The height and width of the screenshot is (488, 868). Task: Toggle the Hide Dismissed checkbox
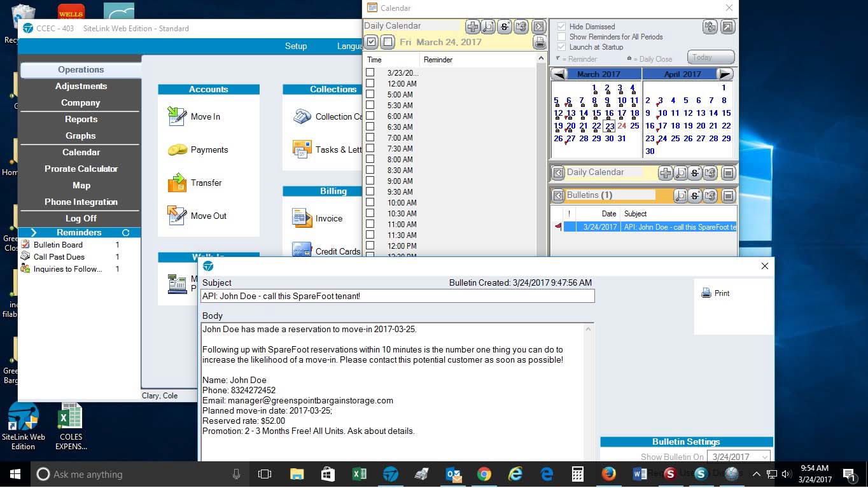tap(561, 27)
